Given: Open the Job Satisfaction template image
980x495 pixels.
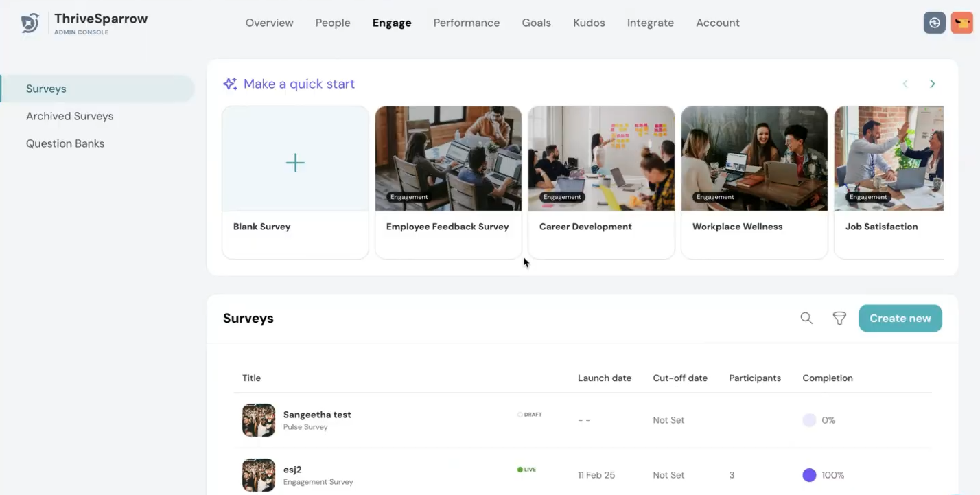Looking at the screenshot, I should [889, 159].
